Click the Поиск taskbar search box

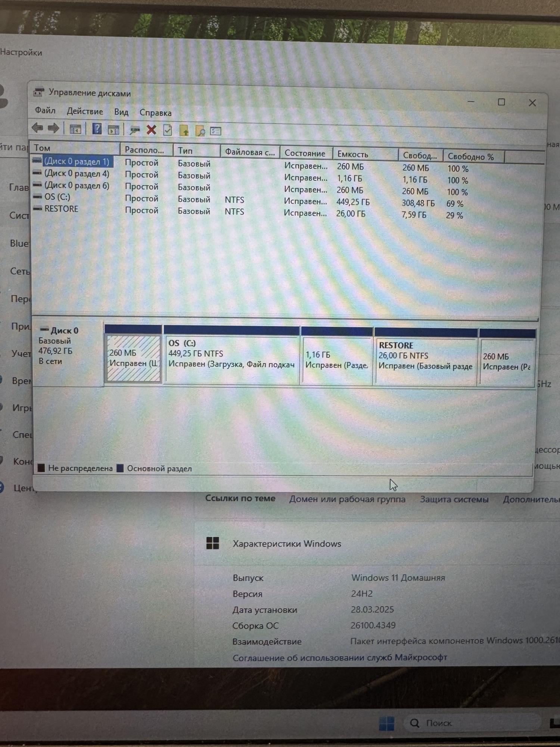pos(472,723)
